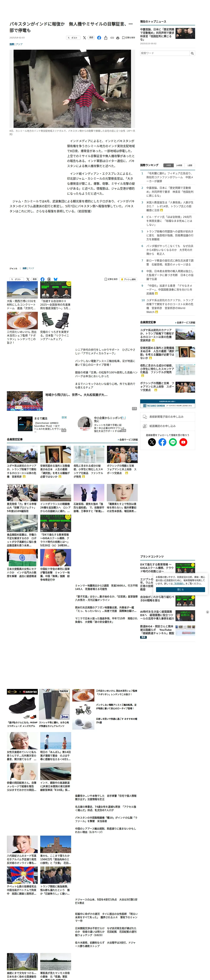Click the X ポスト button under the headline
Viewport: 210px width, 980px height.
pos(73,38)
